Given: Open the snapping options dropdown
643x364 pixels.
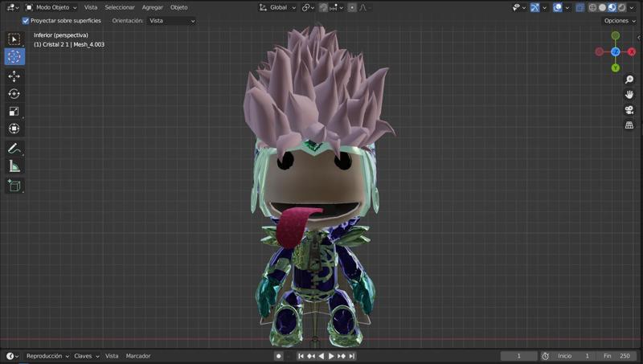Looking at the screenshot, I should [336, 7].
